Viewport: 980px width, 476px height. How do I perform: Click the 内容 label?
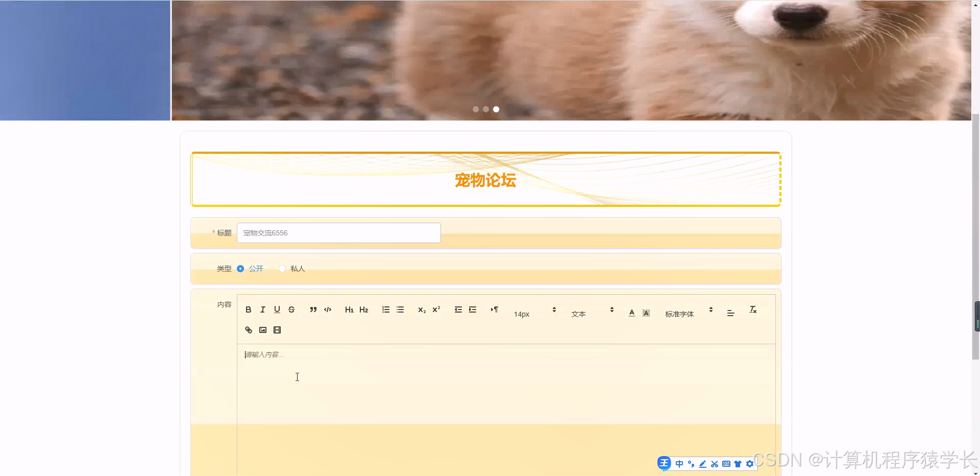tap(224, 304)
